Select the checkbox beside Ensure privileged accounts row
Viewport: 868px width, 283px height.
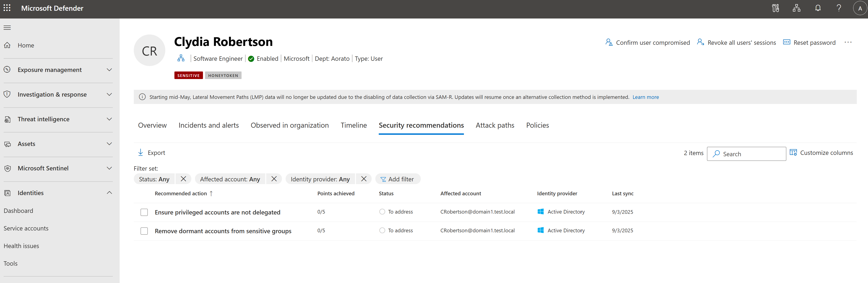tap(144, 212)
